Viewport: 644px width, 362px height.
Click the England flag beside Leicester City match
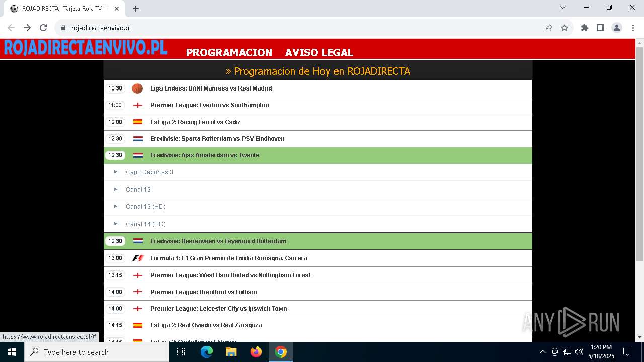[138, 309]
